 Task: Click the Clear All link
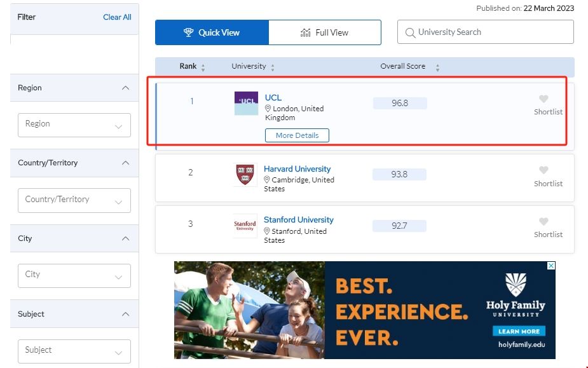coord(117,17)
